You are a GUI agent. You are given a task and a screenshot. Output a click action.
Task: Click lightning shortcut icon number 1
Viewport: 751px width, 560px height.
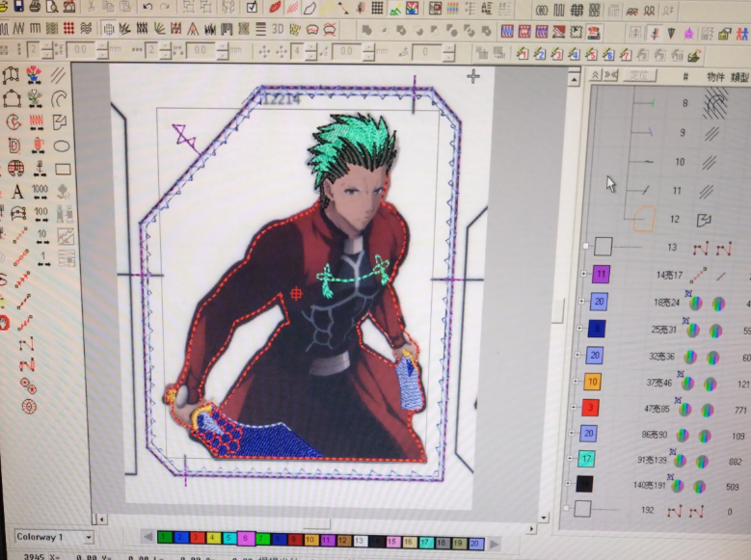pyautogui.click(x=523, y=54)
